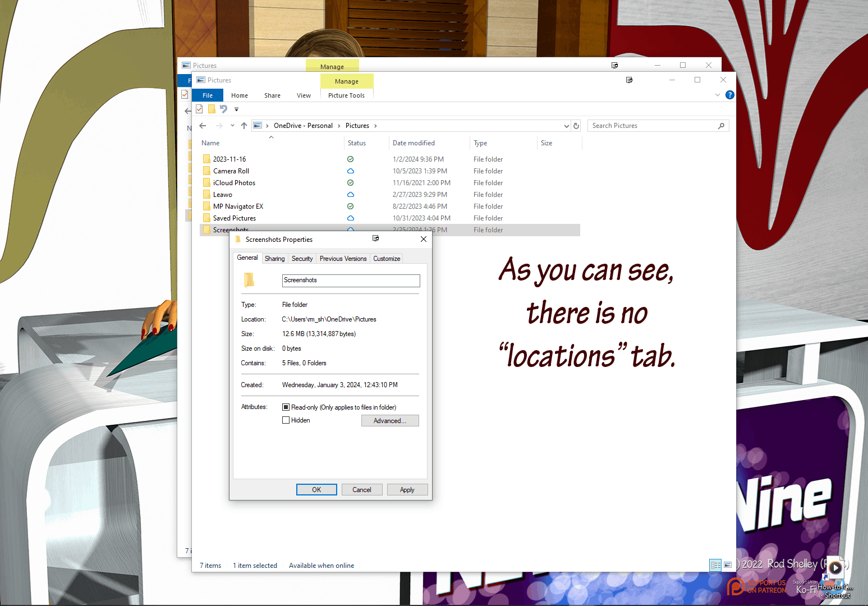
Task: Click the address bar location icon
Action: pyautogui.click(x=258, y=126)
